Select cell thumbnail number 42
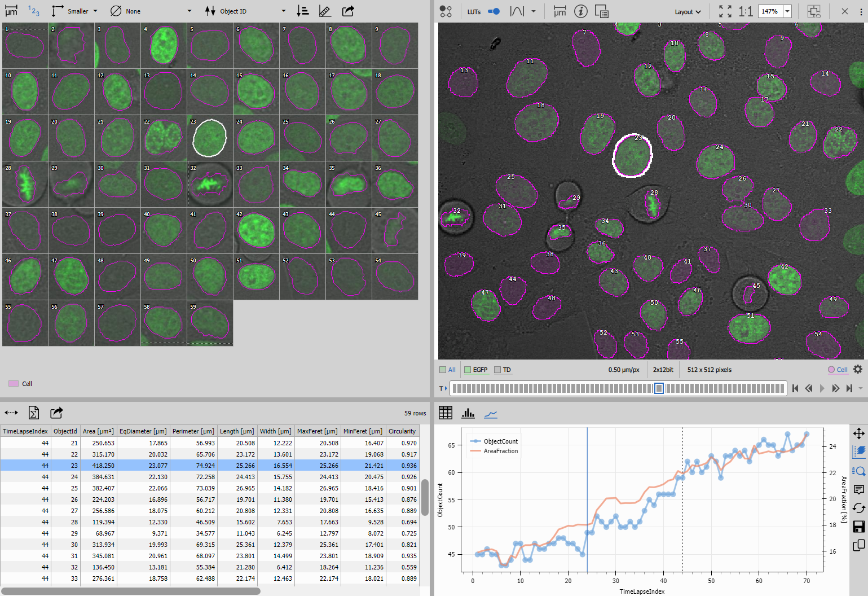The image size is (868, 596). tap(256, 231)
